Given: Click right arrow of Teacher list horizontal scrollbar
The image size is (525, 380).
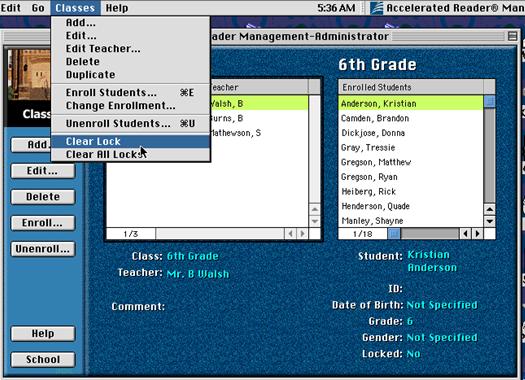Looking at the screenshot, I should tap(303, 233).
